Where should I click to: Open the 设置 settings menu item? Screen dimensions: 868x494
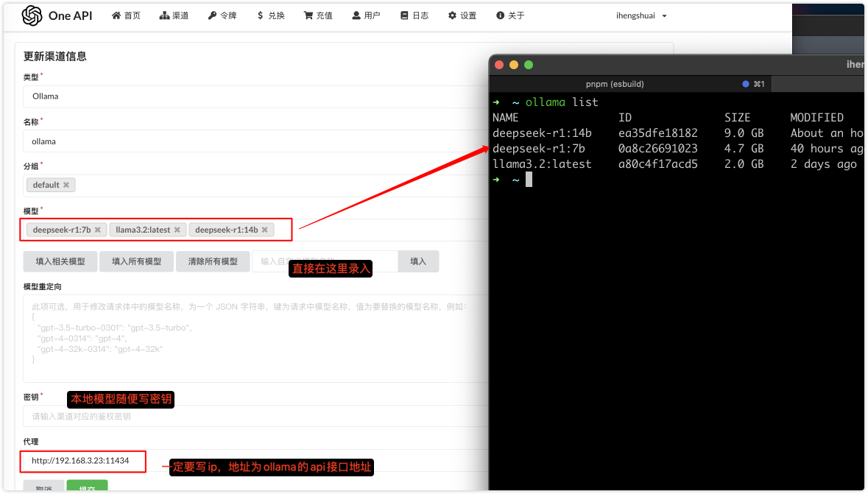(x=462, y=15)
